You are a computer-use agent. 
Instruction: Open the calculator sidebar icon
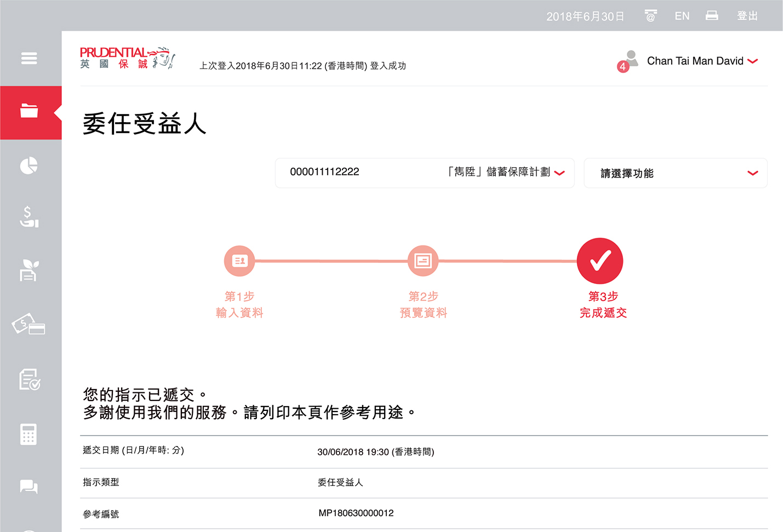coord(28,434)
